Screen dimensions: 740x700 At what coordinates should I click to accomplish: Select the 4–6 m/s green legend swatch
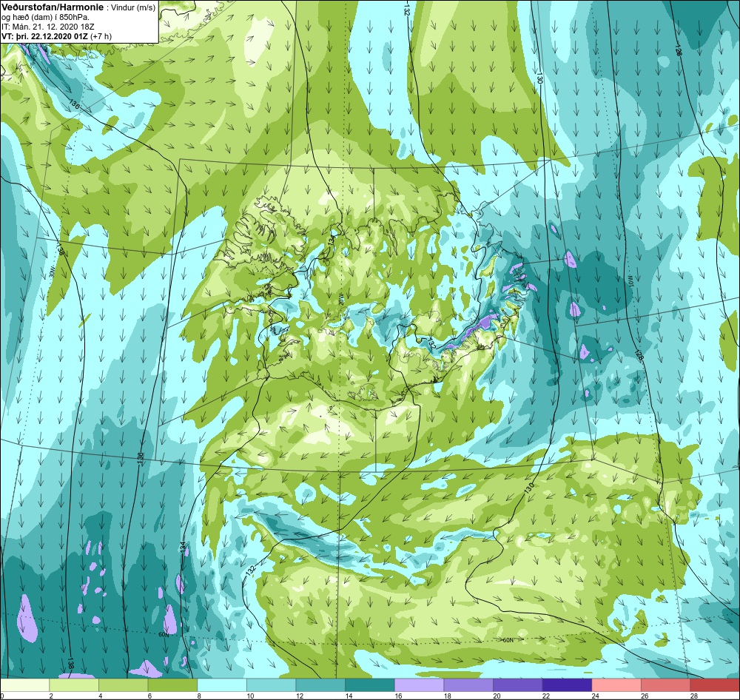pyautogui.click(x=123, y=685)
